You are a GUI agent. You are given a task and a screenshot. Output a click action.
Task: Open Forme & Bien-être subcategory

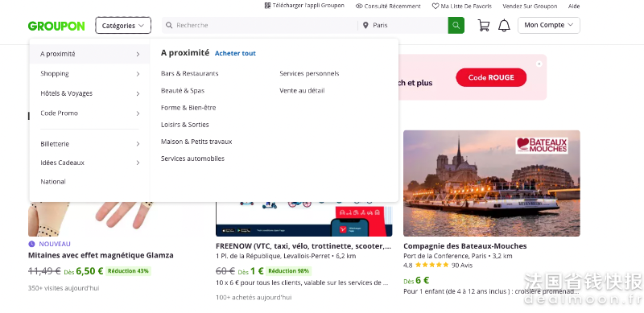pos(188,108)
